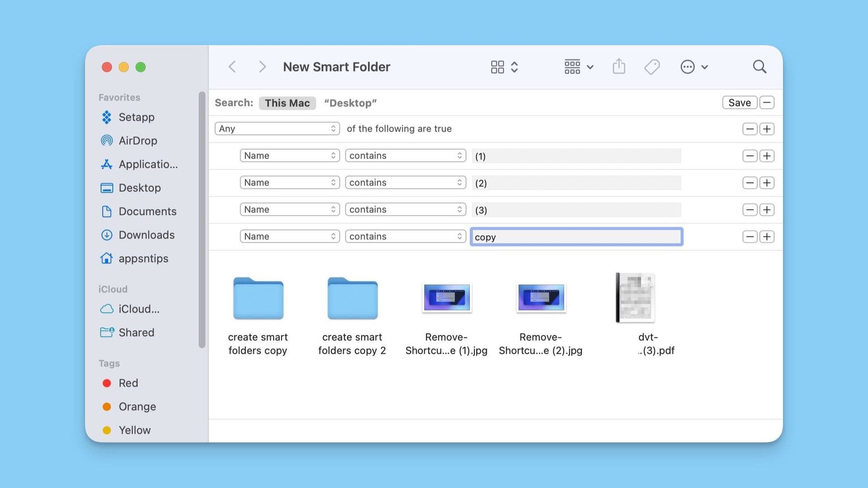
Task: Click the Downloads sidebar icon
Action: [x=106, y=235]
